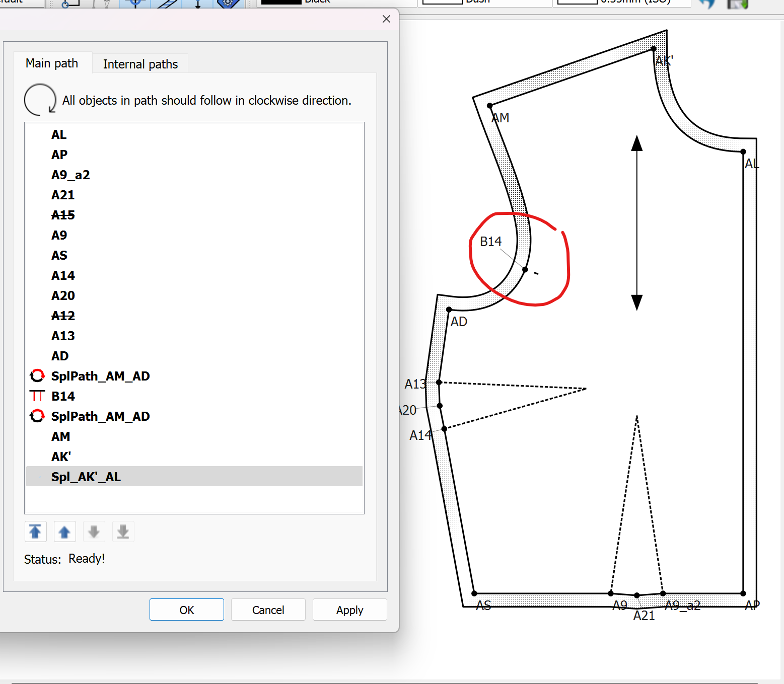Click the B14 label on the pattern
784x684 pixels.
tap(490, 242)
